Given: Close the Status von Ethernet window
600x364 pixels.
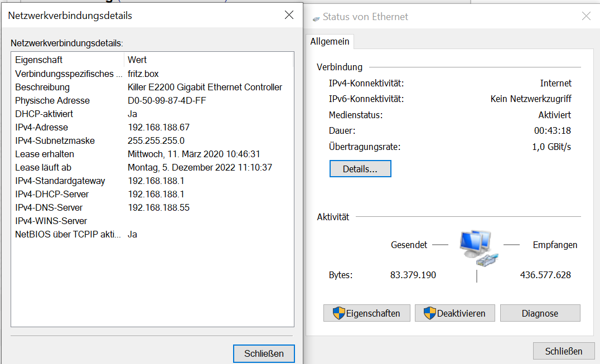Looking at the screenshot, I should point(586,16).
